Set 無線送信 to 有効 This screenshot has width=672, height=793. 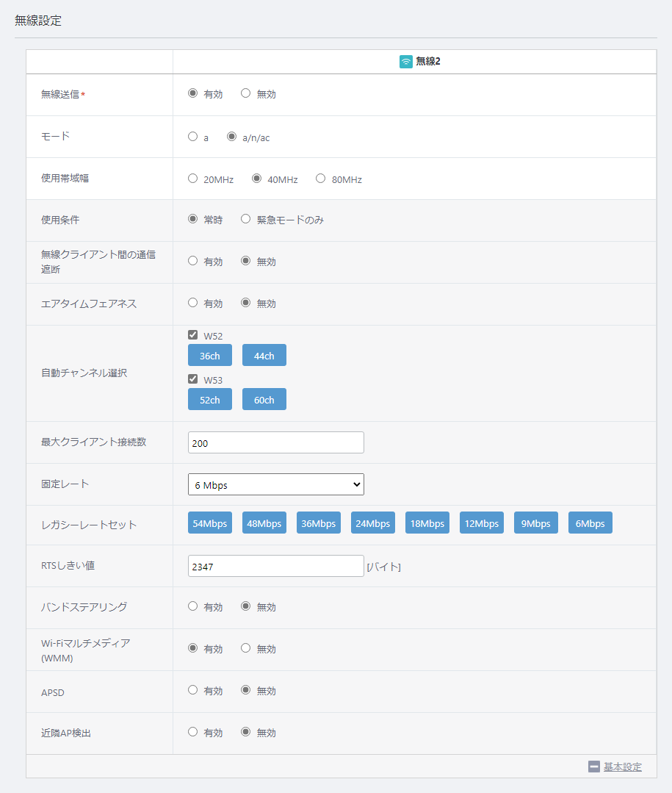pyautogui.click(x=192, y=93)
